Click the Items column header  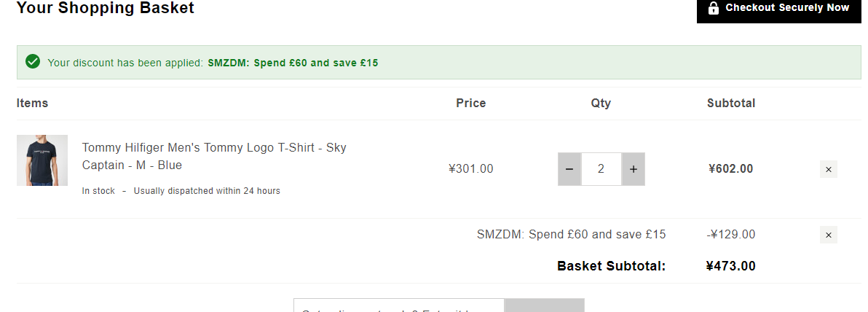(x=32, y=103)
